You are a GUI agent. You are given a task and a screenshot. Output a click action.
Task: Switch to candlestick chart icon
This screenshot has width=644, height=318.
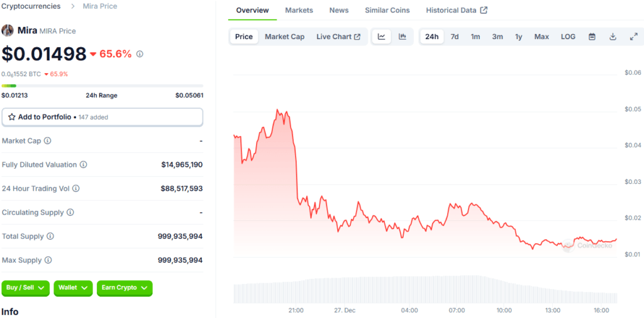(x=402, y=37)
